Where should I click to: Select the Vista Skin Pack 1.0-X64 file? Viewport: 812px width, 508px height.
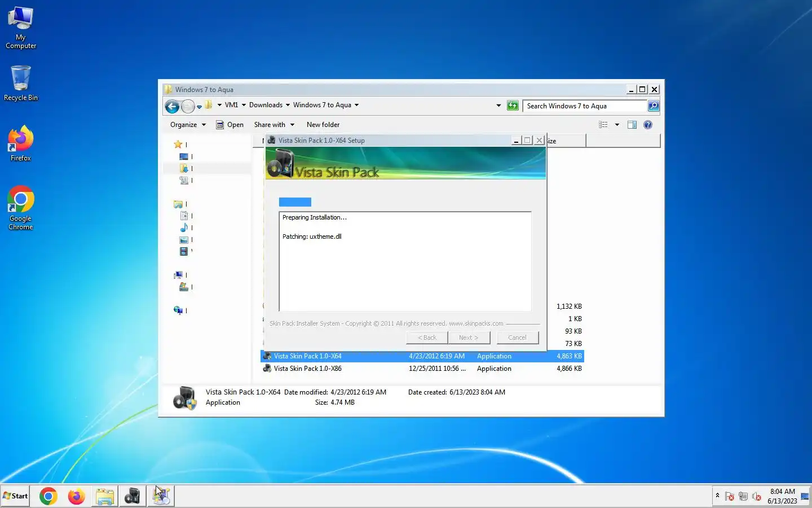422,356
